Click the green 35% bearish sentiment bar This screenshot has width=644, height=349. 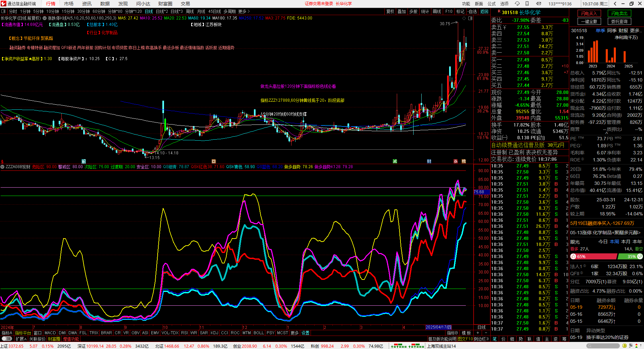630,256
